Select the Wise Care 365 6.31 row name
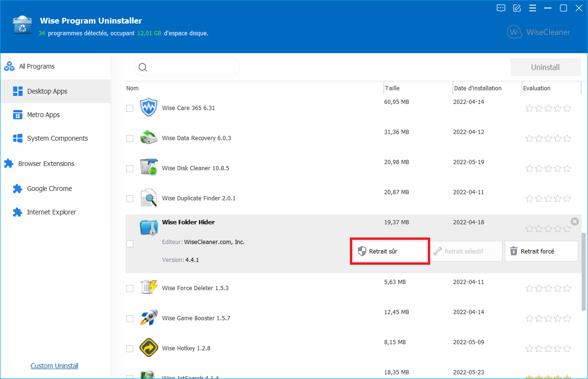Image resolution: width=588 pixels, height=379 pixels. click(x=188, y=108)
